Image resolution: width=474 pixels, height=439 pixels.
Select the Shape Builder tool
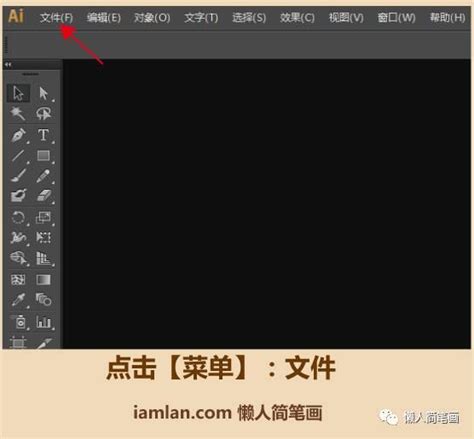18,258
